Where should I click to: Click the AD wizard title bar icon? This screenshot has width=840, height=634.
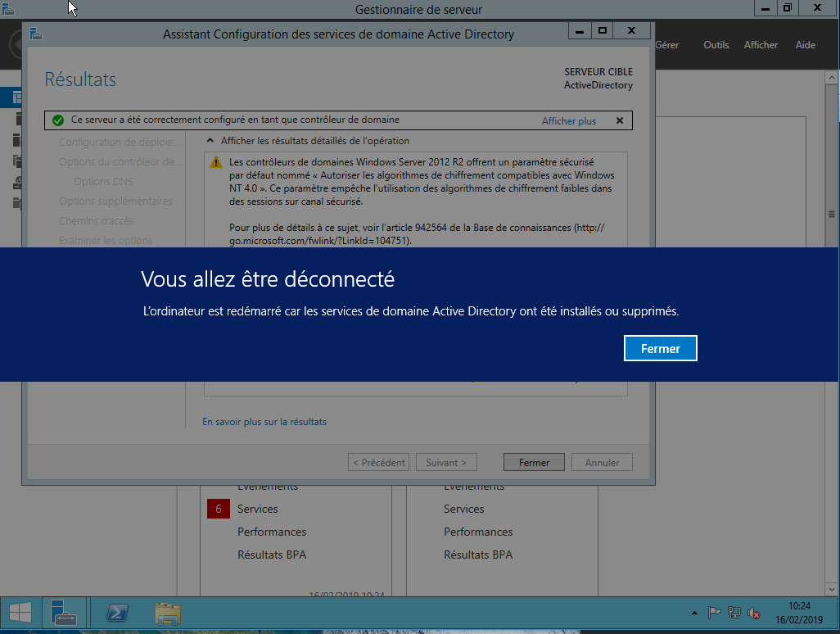click(36, 34)
